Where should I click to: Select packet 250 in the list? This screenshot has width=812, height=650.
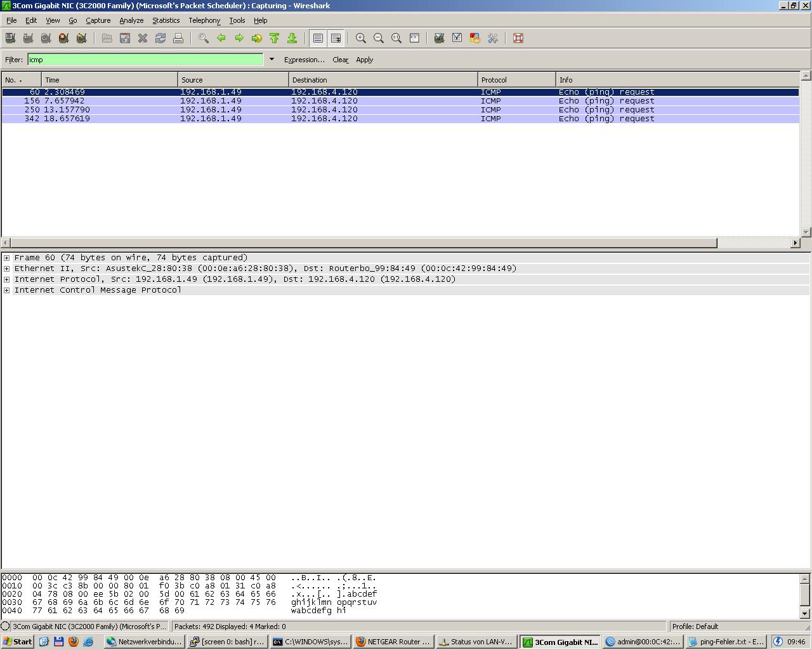click(400, 110)
